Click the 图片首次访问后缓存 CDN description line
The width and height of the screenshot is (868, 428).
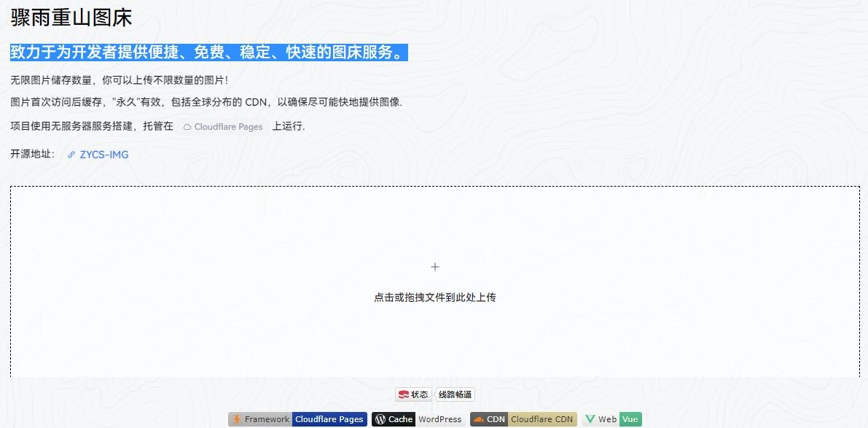point(206,102)
